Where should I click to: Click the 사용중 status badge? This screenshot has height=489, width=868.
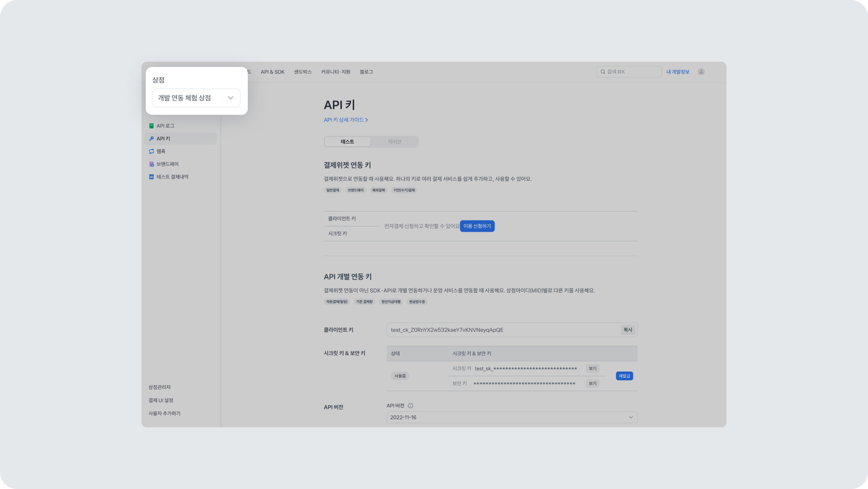point(400,376)
